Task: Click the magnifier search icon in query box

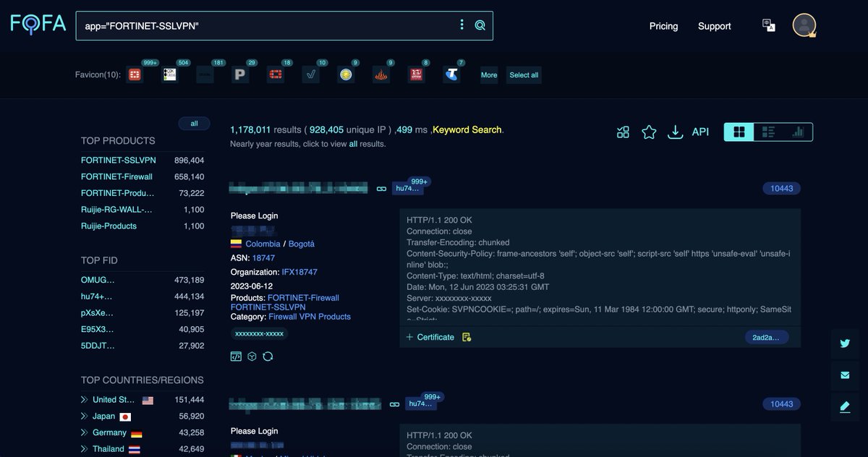Action: (480, 25)
